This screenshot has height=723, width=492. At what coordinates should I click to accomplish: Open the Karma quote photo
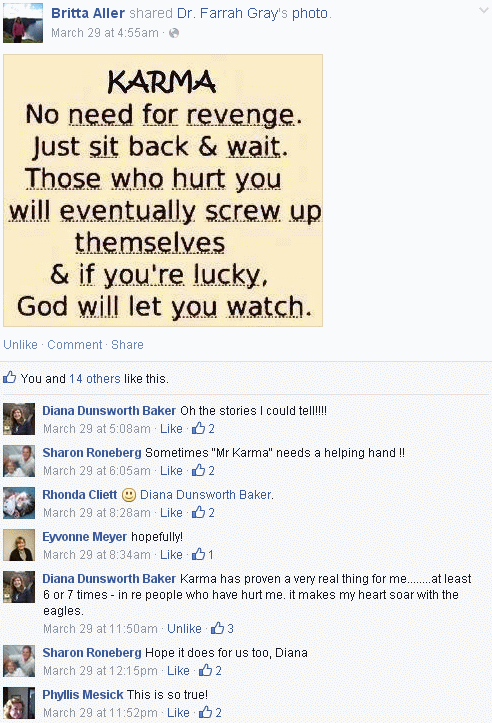tap(163, 190)
